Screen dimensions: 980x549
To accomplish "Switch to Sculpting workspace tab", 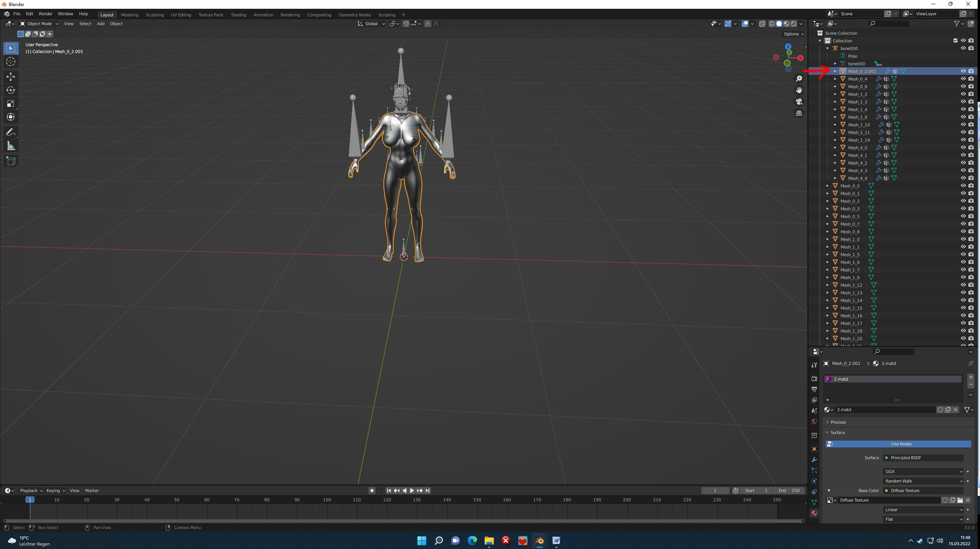I will pos(155,15).
